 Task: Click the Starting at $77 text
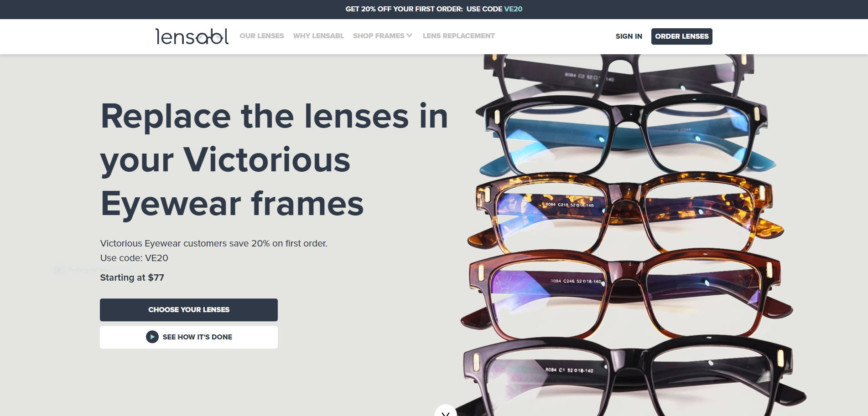tap(132, 277)
